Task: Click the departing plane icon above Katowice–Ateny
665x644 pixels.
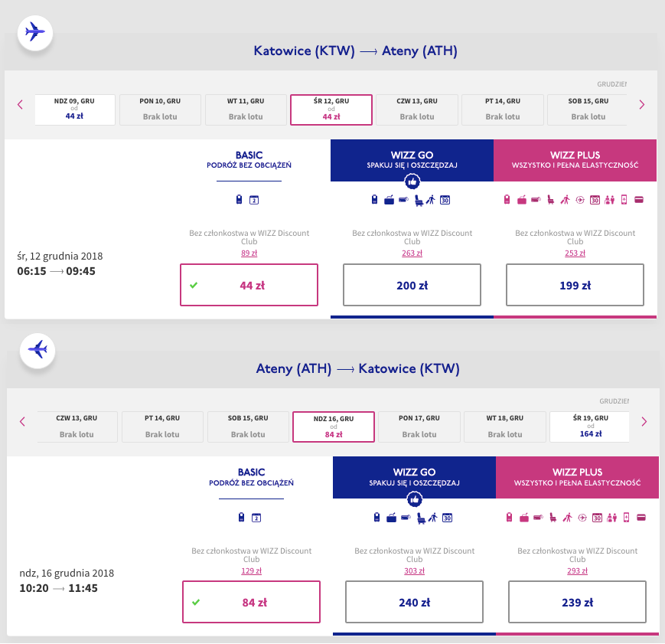Action: (35, 33)
